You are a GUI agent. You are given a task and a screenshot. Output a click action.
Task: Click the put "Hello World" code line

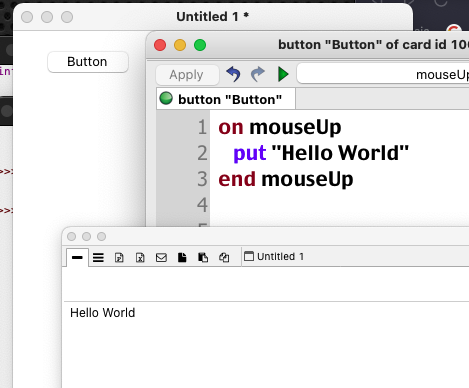point(321,153)
